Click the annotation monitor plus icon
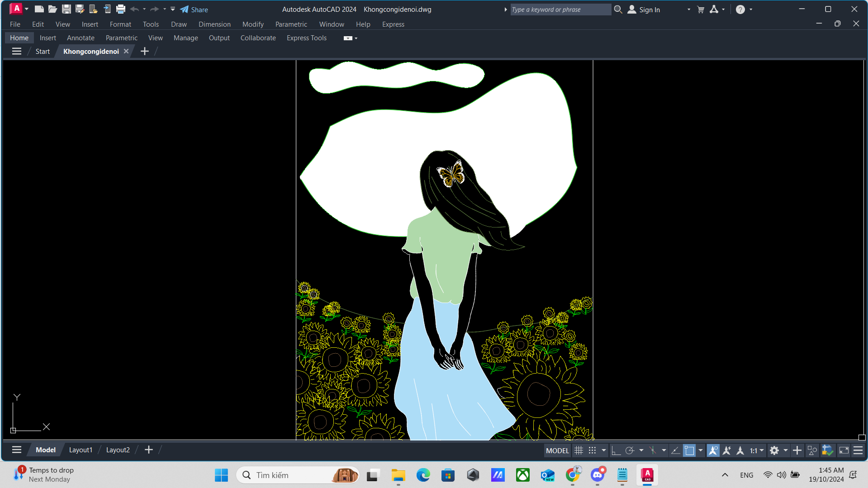Screen dimensions: 868x488 click(x=797, y=450)
